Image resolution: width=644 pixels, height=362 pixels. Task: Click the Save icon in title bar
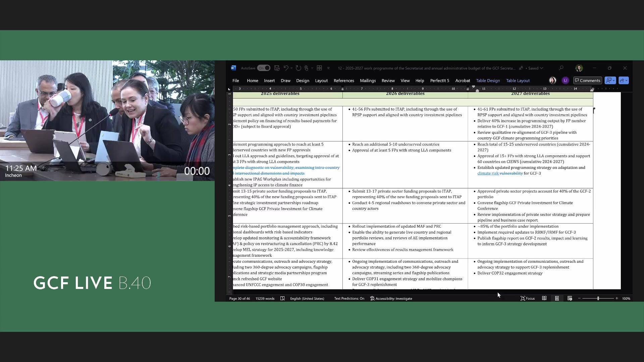[277, 68]
